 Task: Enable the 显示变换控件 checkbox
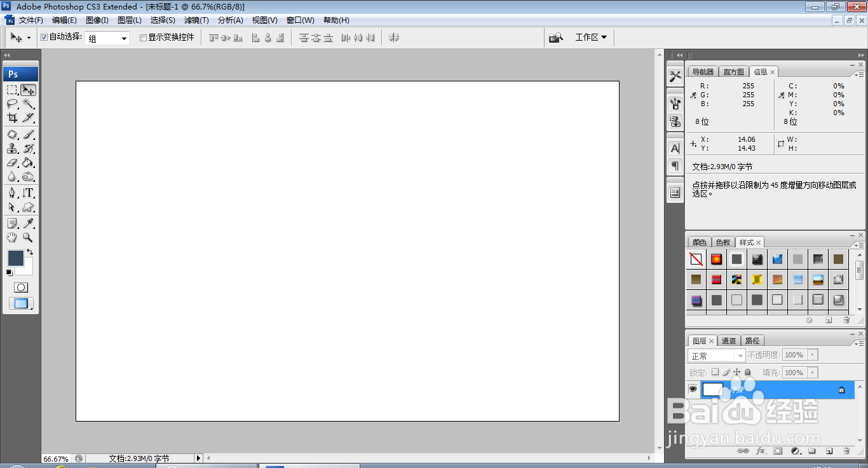[x=143, y=38]
